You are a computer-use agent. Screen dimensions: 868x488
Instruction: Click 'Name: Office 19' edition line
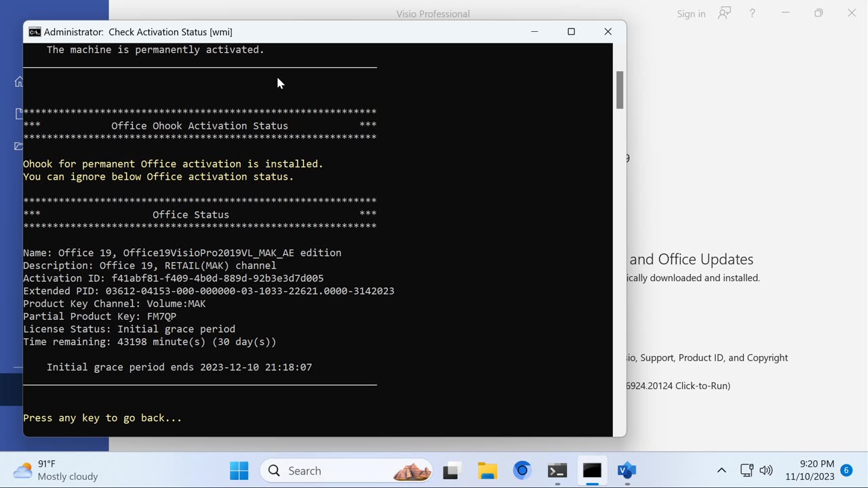(x=182, y=253)
